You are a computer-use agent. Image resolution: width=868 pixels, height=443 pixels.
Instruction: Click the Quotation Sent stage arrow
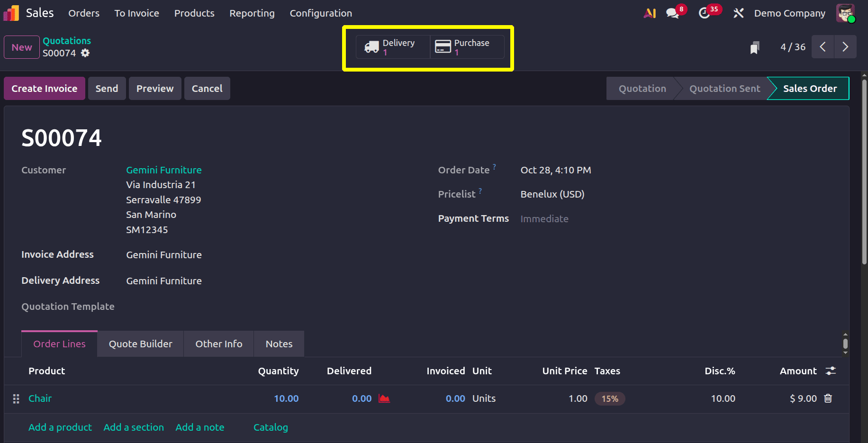724,88
